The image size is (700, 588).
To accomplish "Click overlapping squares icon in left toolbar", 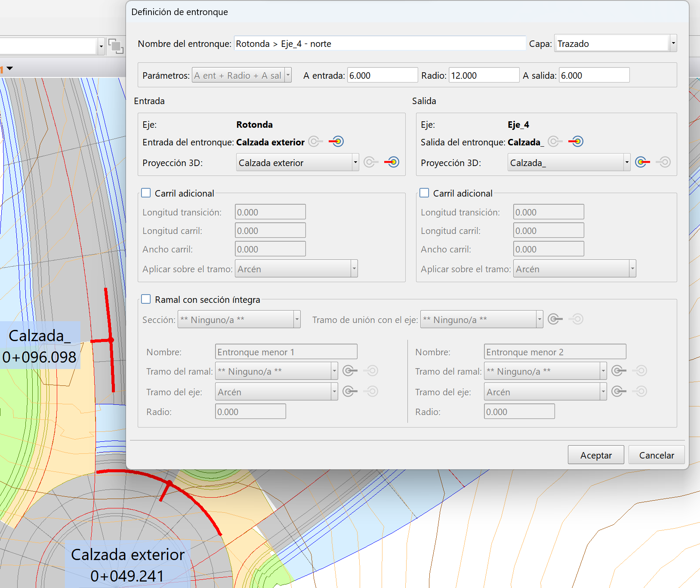I will 116,46.
